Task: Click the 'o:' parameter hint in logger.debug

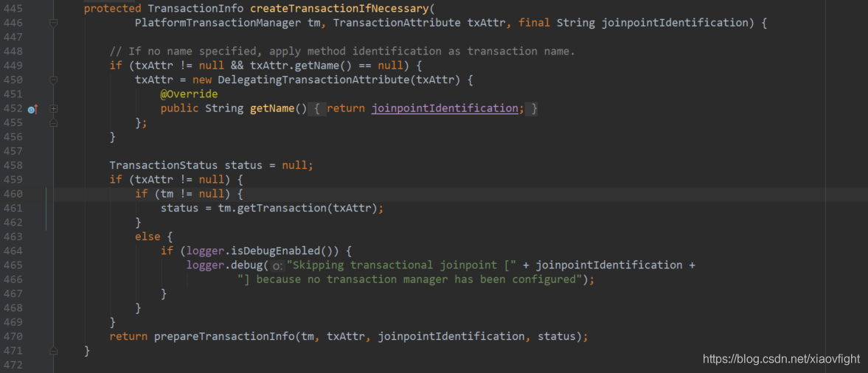Action: [278, 265]
